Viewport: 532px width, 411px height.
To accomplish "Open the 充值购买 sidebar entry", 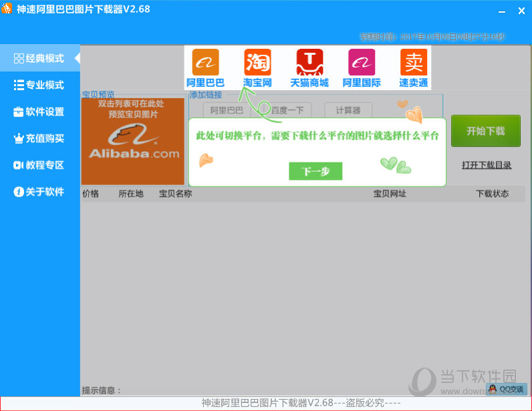I will [39, 138].
